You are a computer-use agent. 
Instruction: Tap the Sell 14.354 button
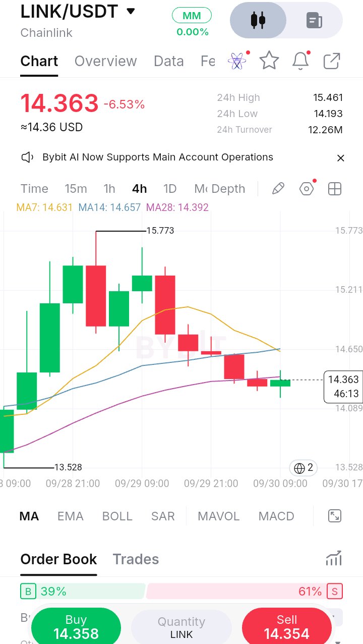[x=287, y=627]
